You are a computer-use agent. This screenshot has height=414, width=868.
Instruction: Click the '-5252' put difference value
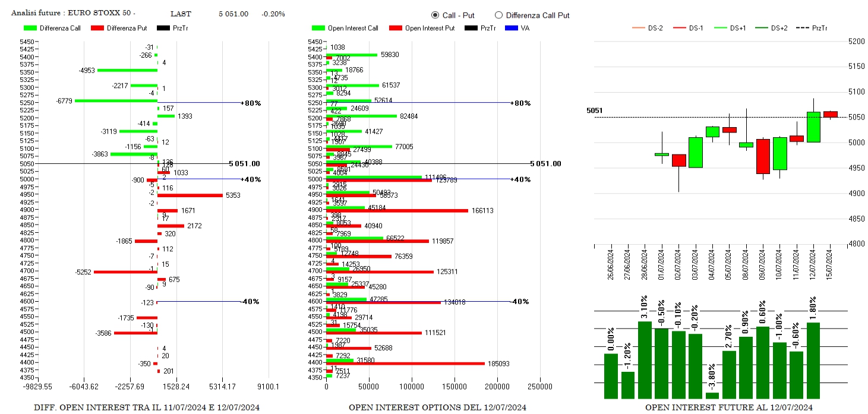point(83,272)
